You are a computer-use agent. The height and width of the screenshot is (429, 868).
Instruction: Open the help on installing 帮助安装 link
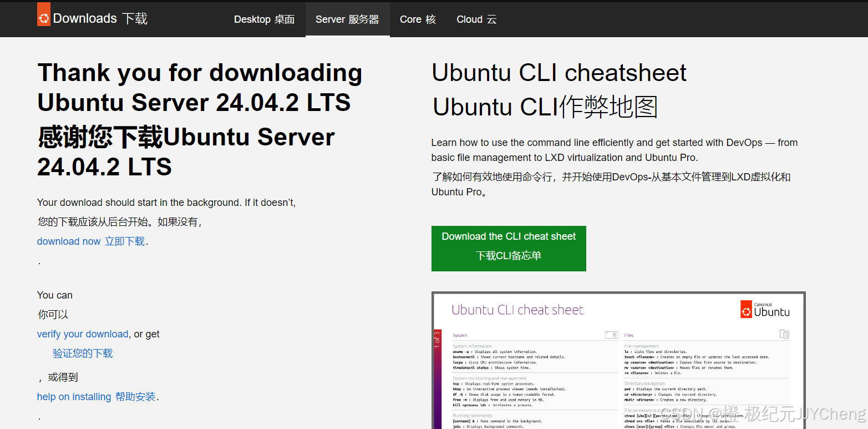97,397
